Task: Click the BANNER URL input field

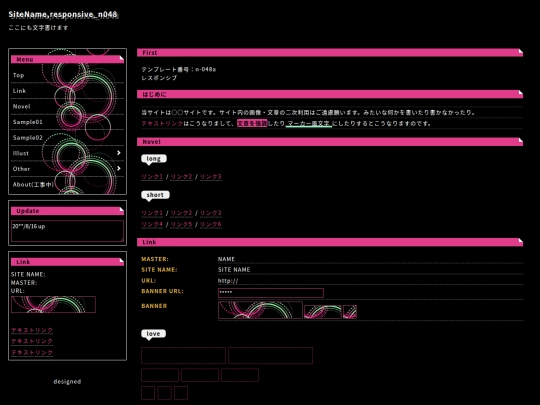Action: 271,293
